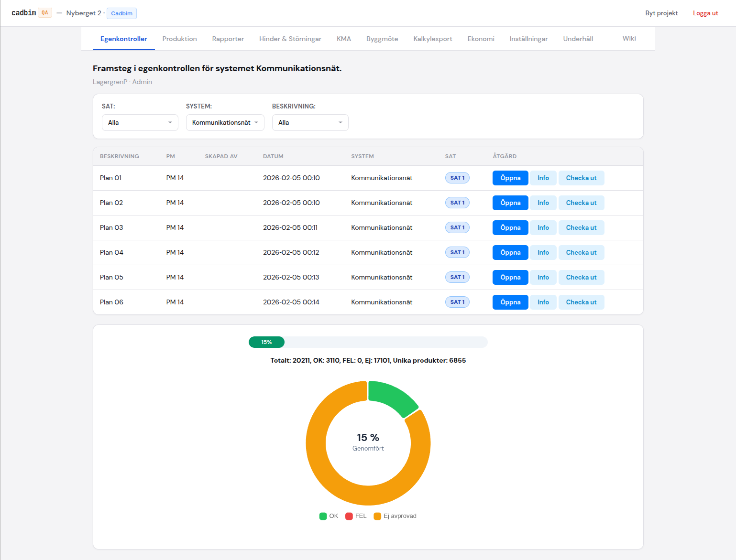Open Plan 01 with the Öppna button

click(510, 178)
